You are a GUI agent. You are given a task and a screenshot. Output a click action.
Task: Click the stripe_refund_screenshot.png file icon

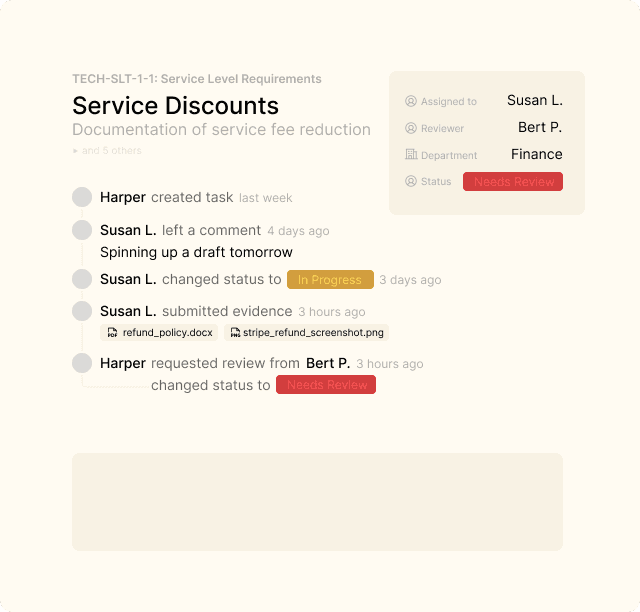coord(235,333)
